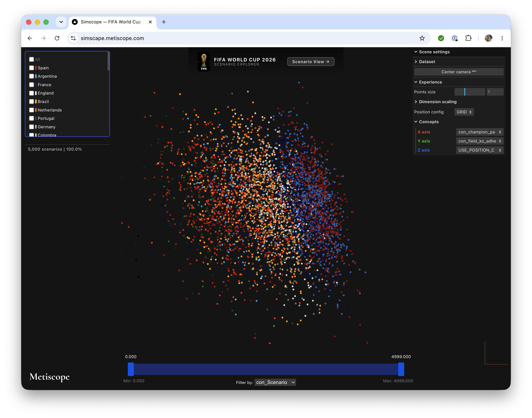
Task: Click the address bar URL
Action: pyautogui.click(x=112, y=38)
